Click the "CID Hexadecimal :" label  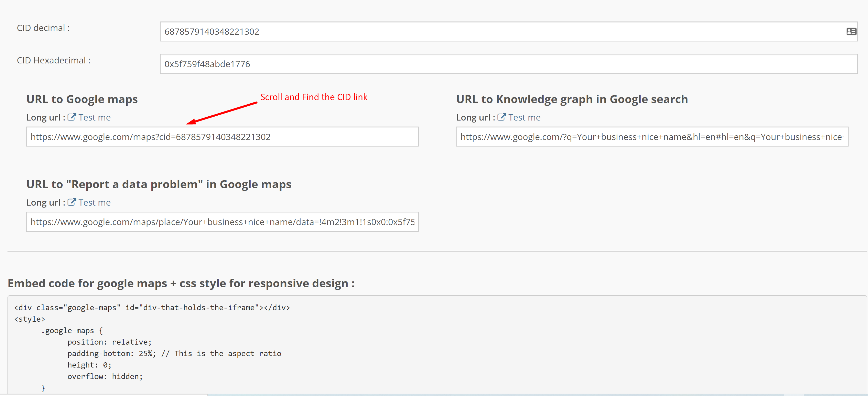click(54, 60)
